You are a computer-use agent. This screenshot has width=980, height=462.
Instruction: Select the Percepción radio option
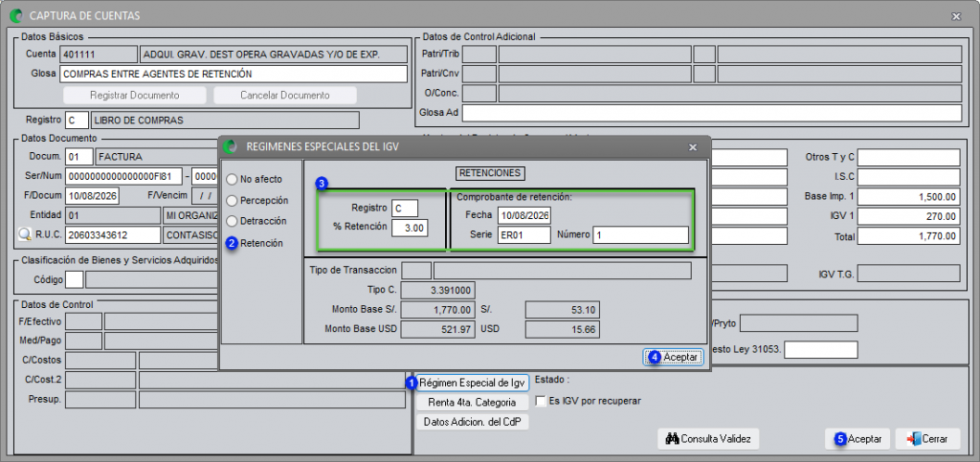232,201
